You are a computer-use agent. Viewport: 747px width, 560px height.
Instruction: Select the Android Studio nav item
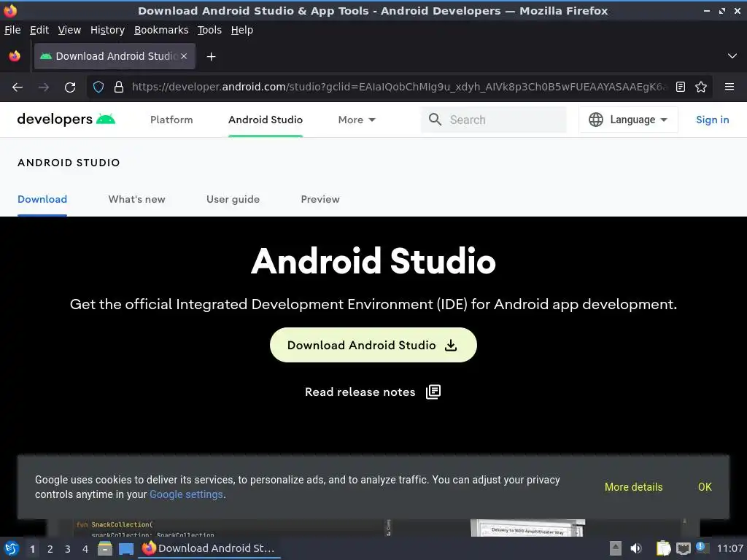(266, 120)
